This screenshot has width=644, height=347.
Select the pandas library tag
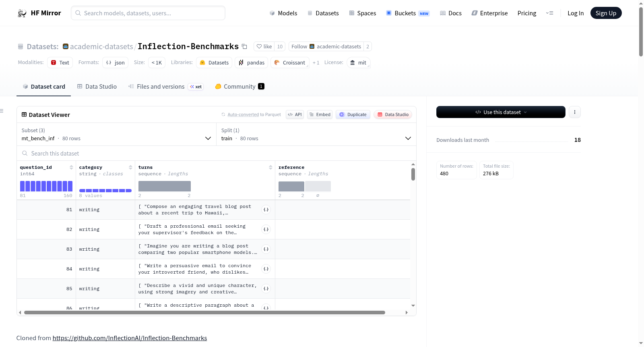tap(252, 62)
